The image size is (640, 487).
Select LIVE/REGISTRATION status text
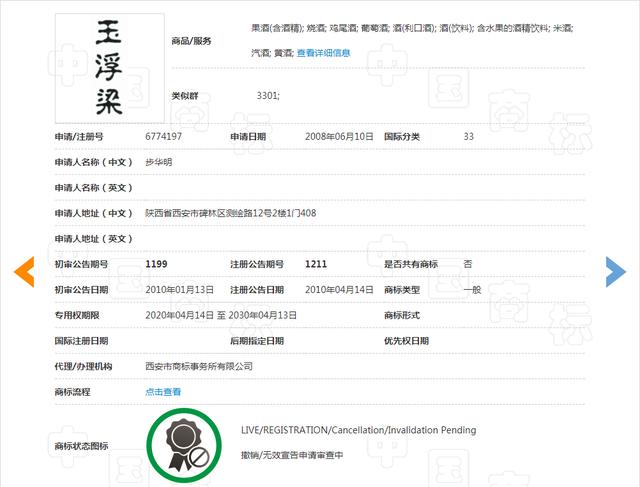(x=358, y=430)
